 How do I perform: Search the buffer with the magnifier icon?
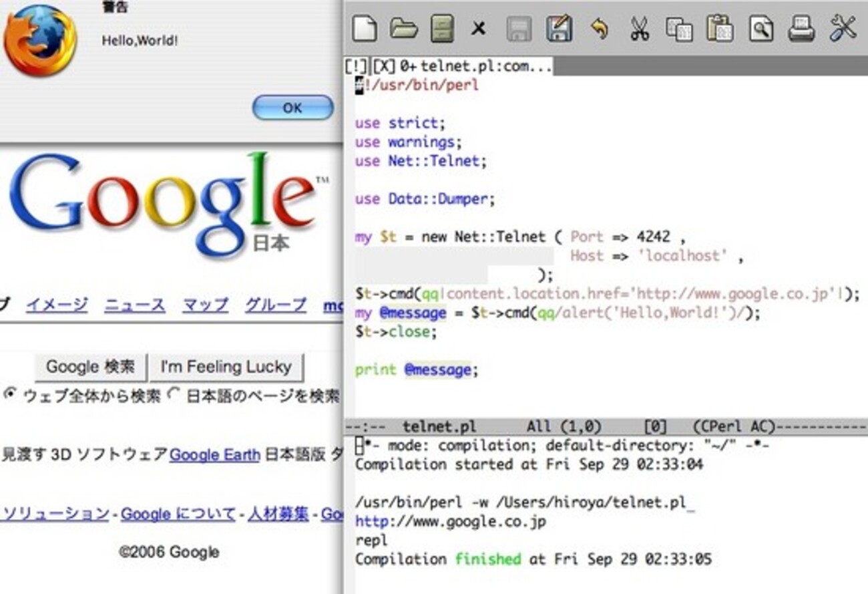[761, 29]
